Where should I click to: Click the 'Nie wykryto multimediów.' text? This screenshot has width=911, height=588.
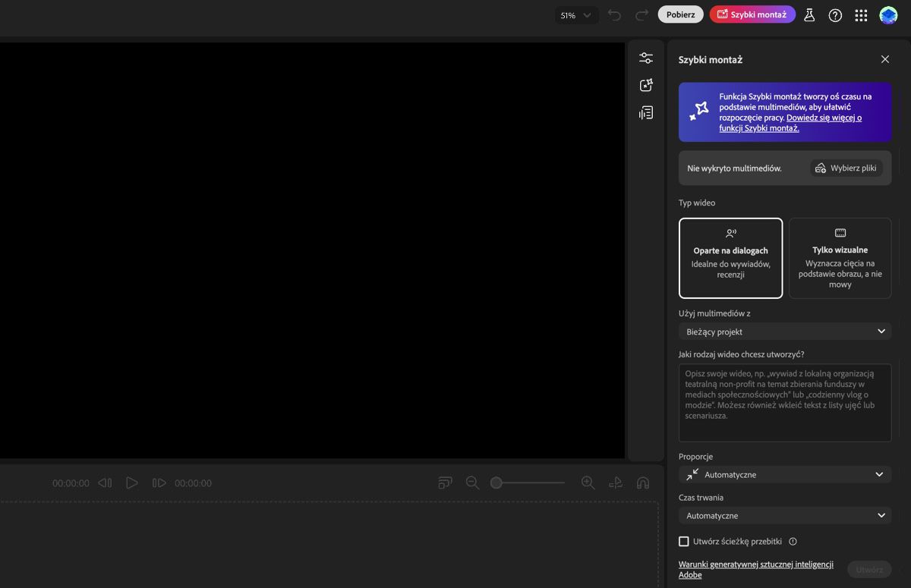pos(734,168)
